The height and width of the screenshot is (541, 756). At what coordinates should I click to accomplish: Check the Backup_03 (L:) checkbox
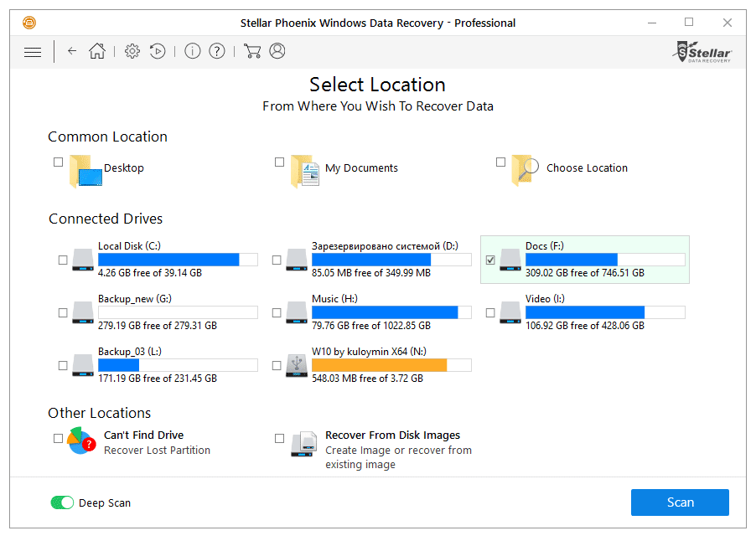(63, 366)
